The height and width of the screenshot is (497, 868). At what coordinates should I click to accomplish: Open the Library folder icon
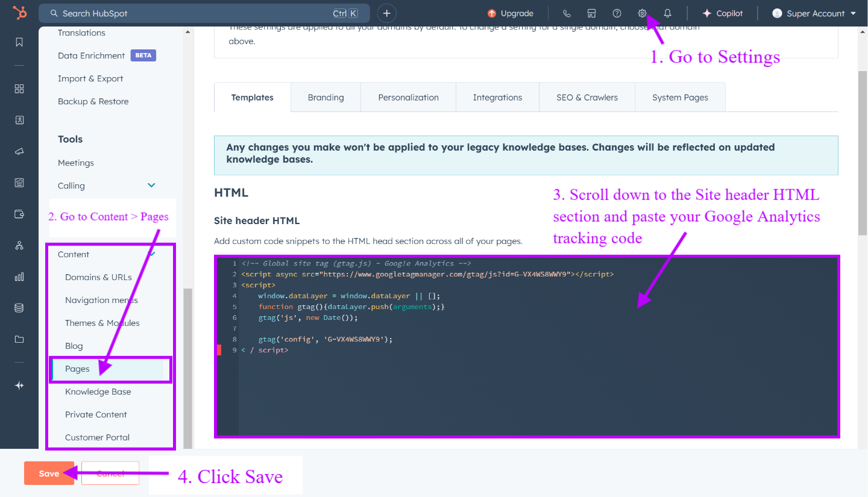[x=19, y=339]
